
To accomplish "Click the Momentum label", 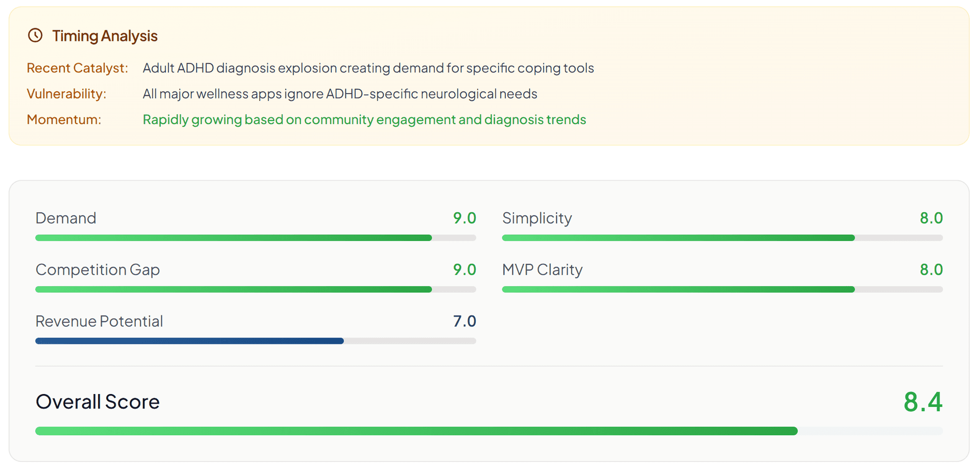I will pyautogui.click(x=64, y=119).
